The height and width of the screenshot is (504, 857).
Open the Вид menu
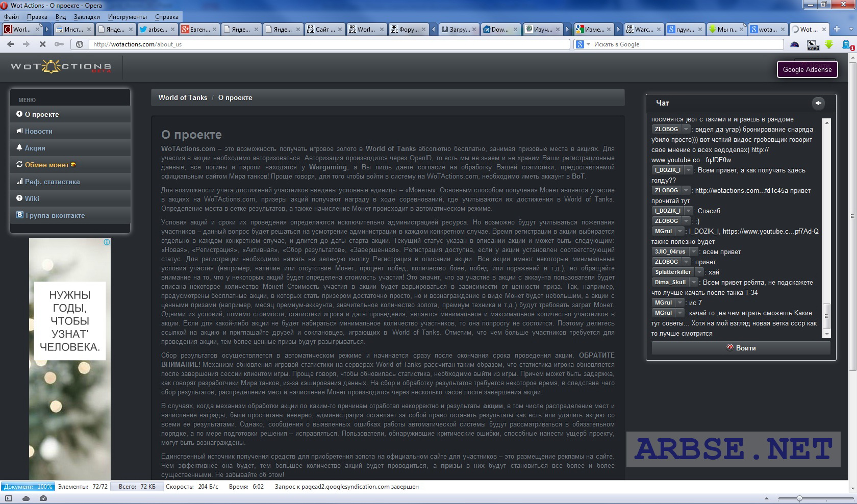61,17
